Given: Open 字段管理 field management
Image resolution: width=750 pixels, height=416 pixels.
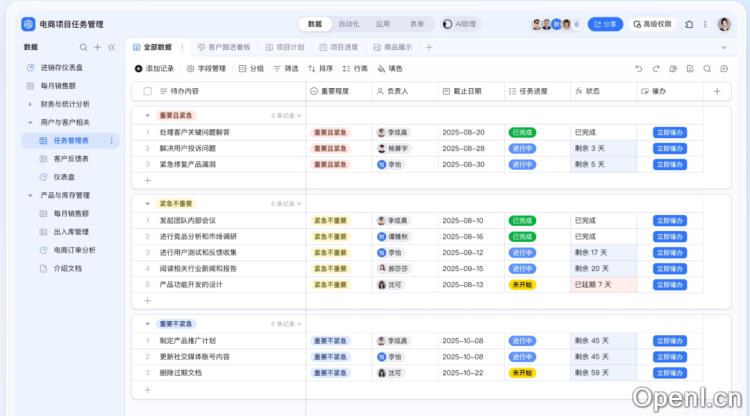Looking at the screenshot, I should click(x=206, y=69).
